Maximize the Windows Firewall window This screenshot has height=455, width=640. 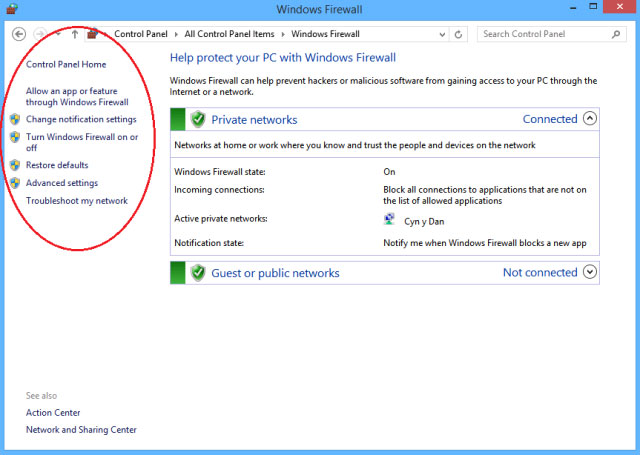[593, 7]
